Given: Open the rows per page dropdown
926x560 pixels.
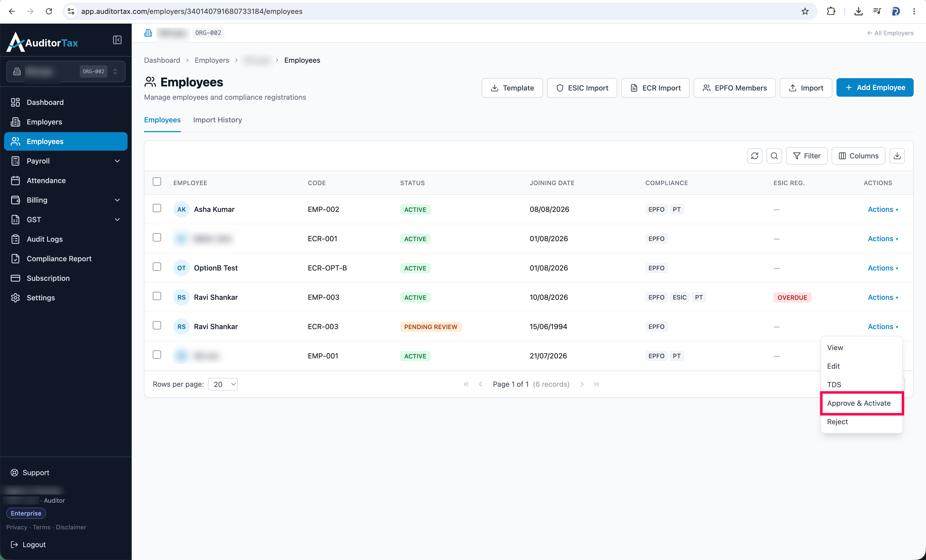Looking at the screenshot, I should 223,384.
